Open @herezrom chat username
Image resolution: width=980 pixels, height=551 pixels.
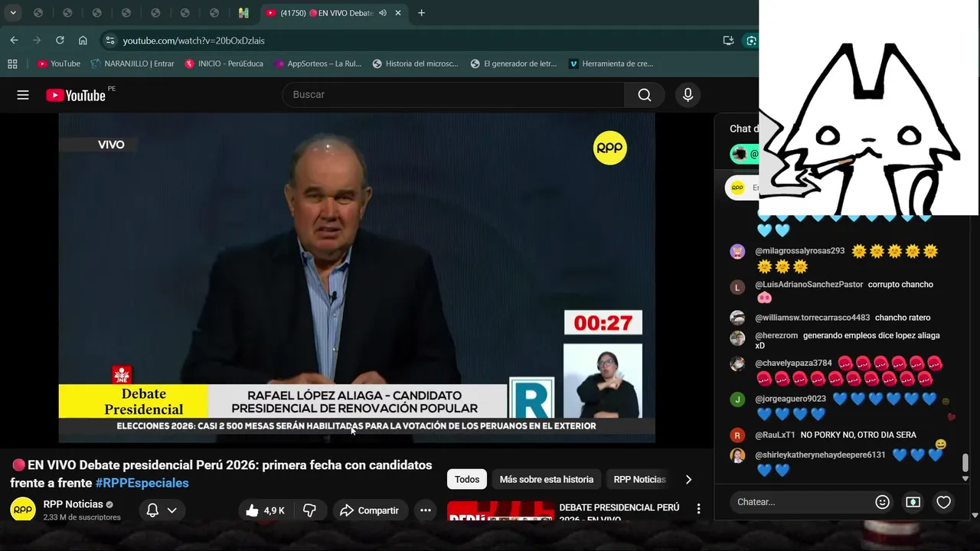tap(776, 335)
